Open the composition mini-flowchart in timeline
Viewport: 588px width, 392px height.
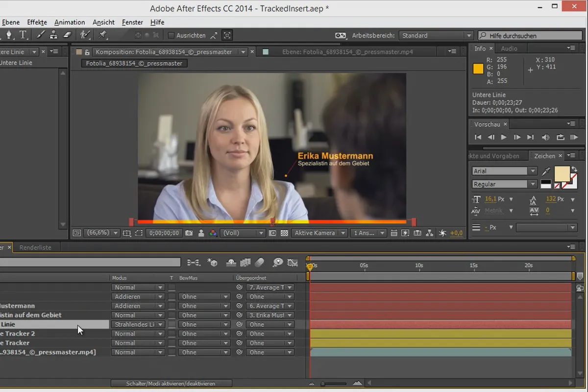pyautogui.click(x=194, y=263)
